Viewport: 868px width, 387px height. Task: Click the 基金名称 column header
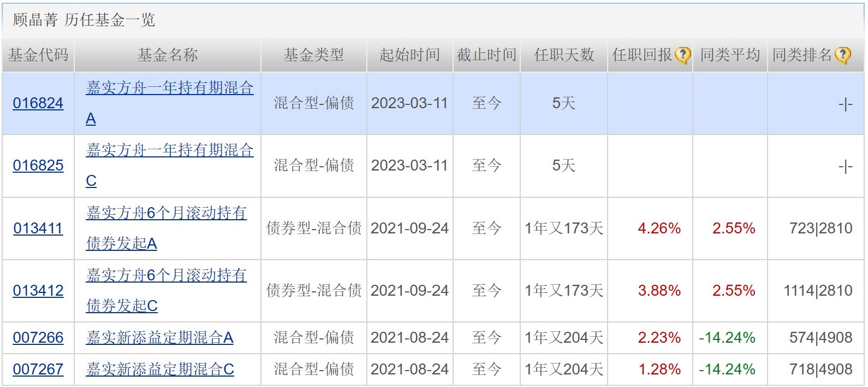coord(168,55)
